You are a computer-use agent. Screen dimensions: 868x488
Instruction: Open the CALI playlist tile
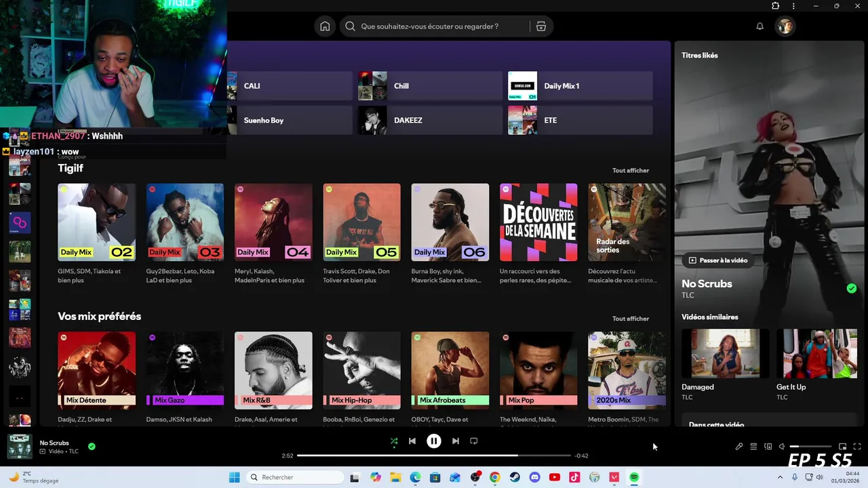tap(290, 86)
